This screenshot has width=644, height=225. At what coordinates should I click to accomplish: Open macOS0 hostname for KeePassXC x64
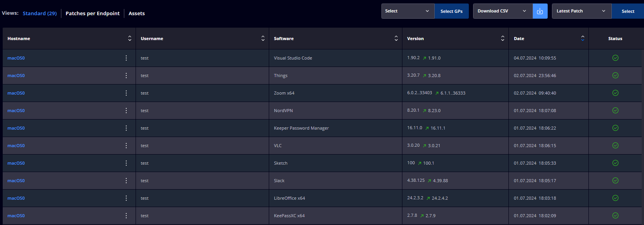point(16,216)
